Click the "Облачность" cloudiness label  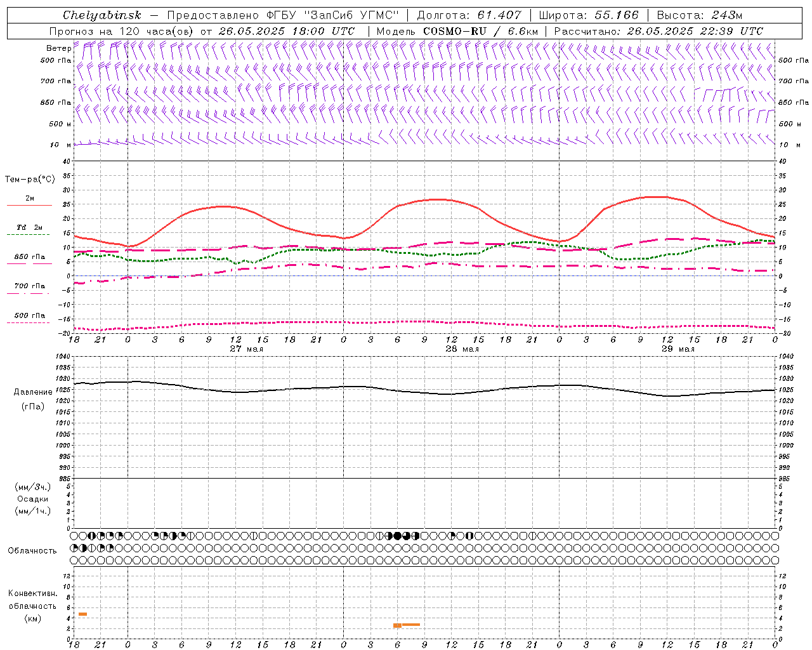[32, 550]
